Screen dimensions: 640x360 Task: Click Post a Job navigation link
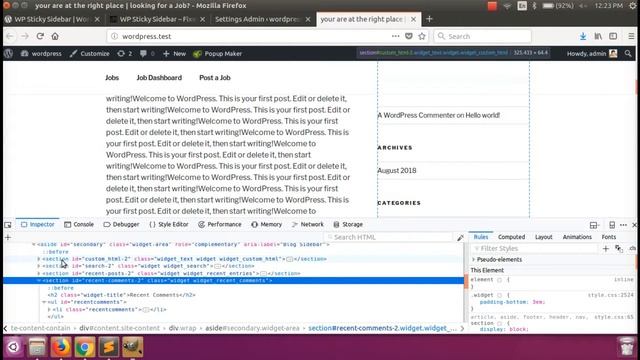tap(215, 78)
